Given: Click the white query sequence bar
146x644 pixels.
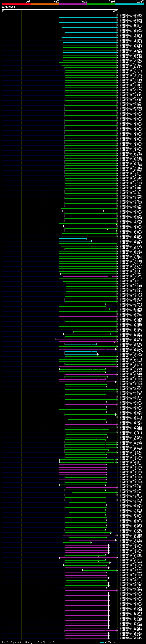Looking at the screenshot, I should (x=60, y=10).
